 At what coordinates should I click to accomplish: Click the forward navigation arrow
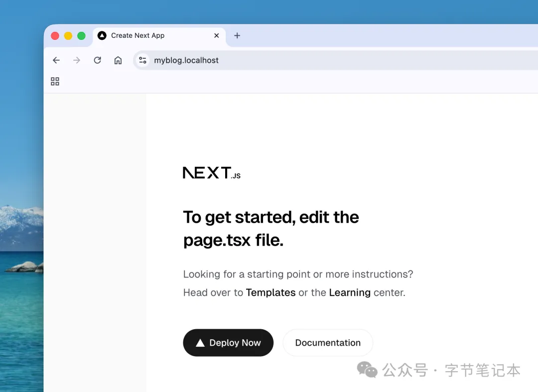[77, 60]
